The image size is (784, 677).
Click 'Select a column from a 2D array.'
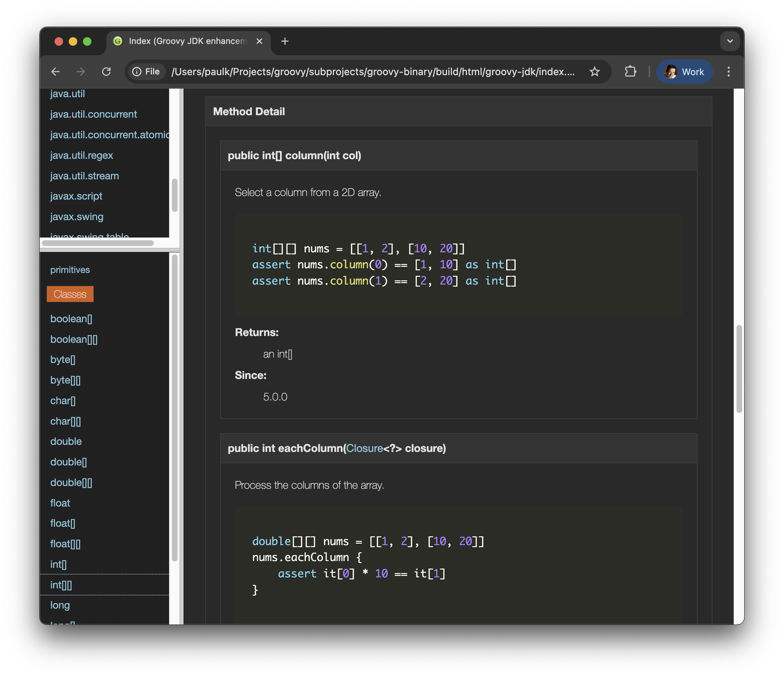point(308,192)
